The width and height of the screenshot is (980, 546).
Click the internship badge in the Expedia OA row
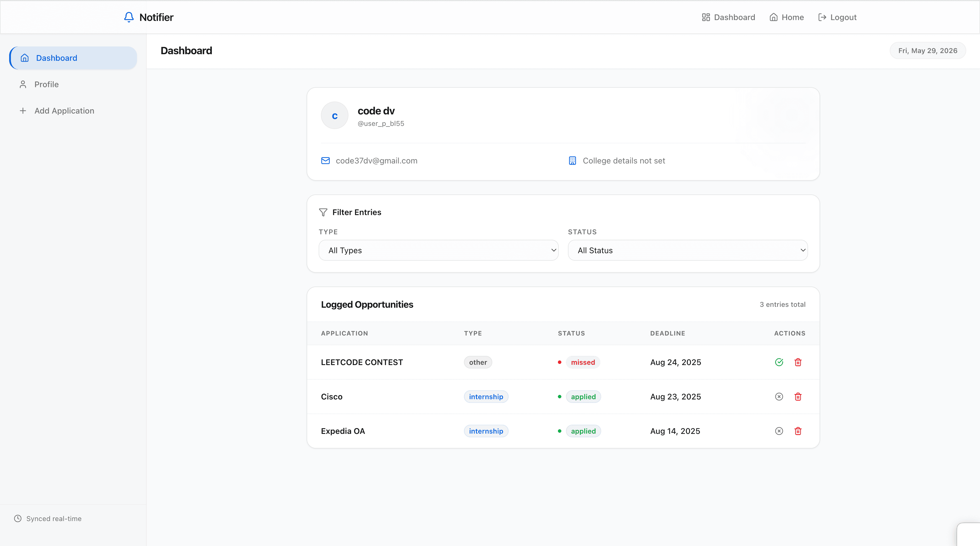486,431
